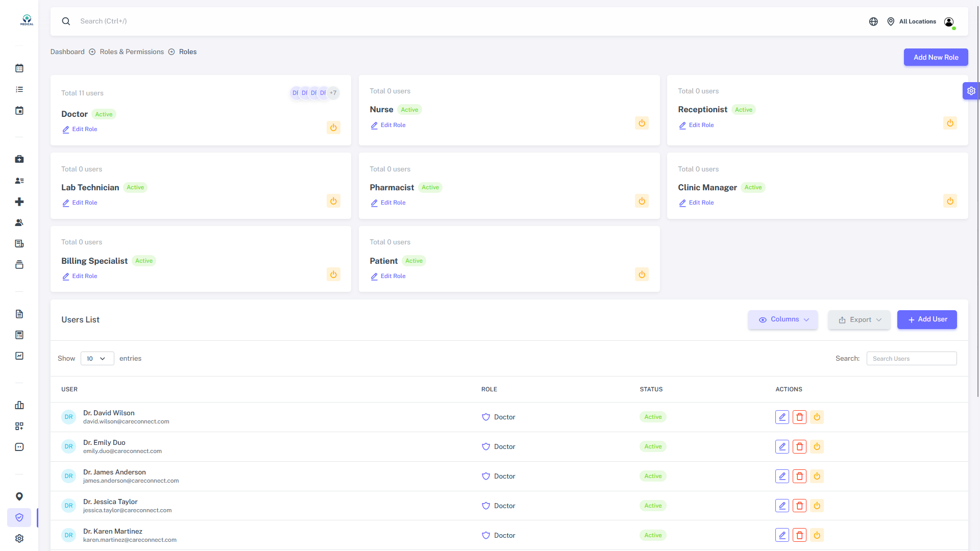Open the calculator sidebar icon
This screenshot has height=551, width=980.
(19, 335)
